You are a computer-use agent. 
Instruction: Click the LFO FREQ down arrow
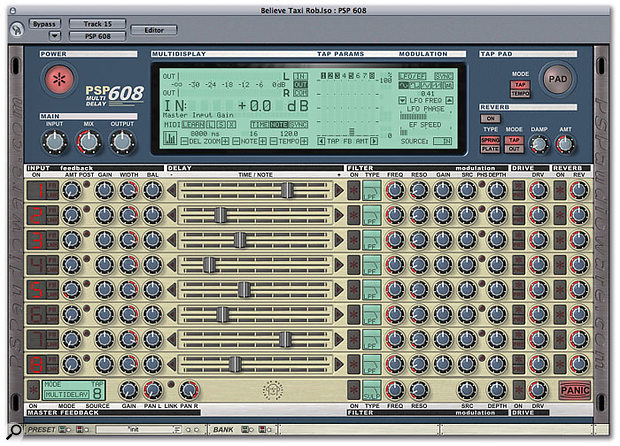402,100
